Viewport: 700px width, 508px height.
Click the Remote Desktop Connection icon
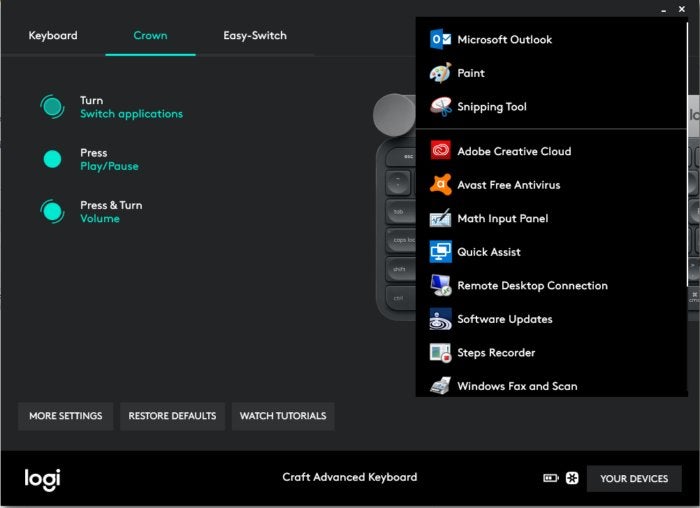pyautogui.click(x=440, y=285)
